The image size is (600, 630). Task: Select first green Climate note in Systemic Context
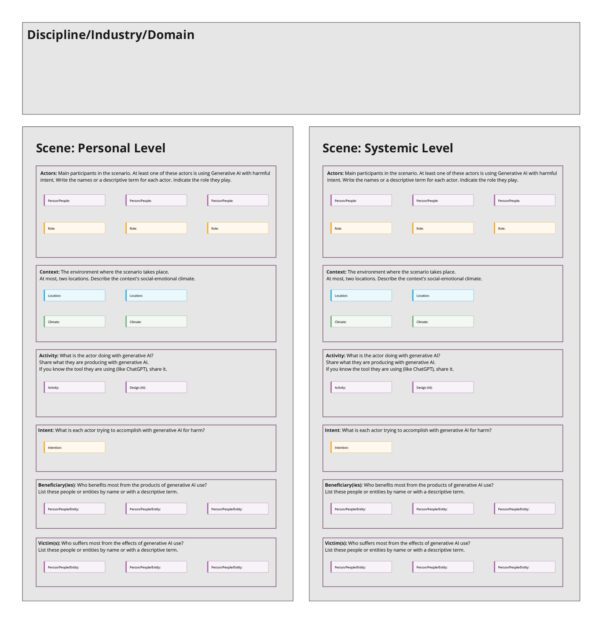[x=361, y=322]
